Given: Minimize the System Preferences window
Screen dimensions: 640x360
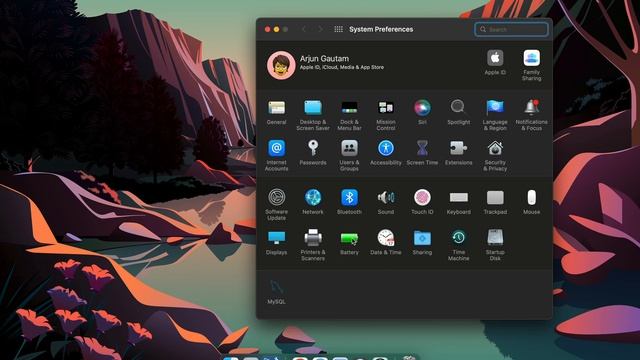Looking at the screenshot, I should pos(276,29).
